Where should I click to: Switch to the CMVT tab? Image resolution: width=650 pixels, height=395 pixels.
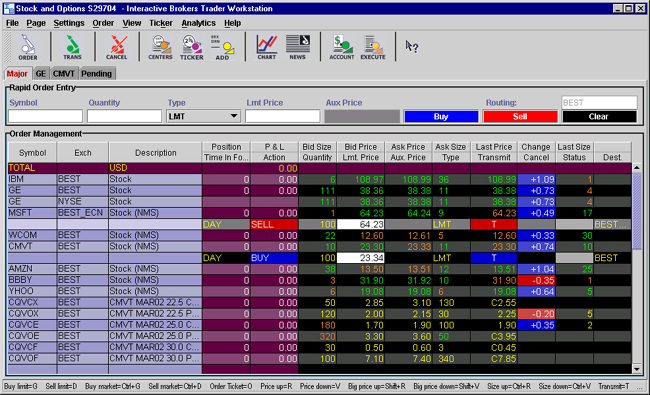64,74
